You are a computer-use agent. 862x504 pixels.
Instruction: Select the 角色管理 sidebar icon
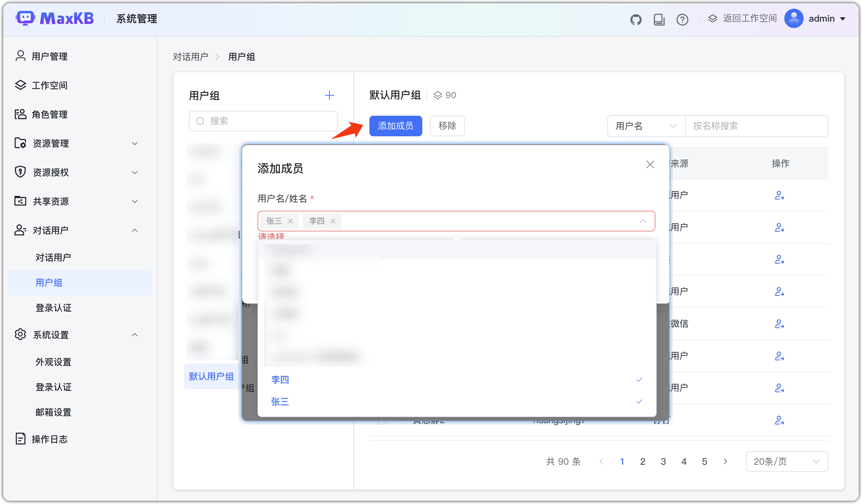[x=20, y=114]
